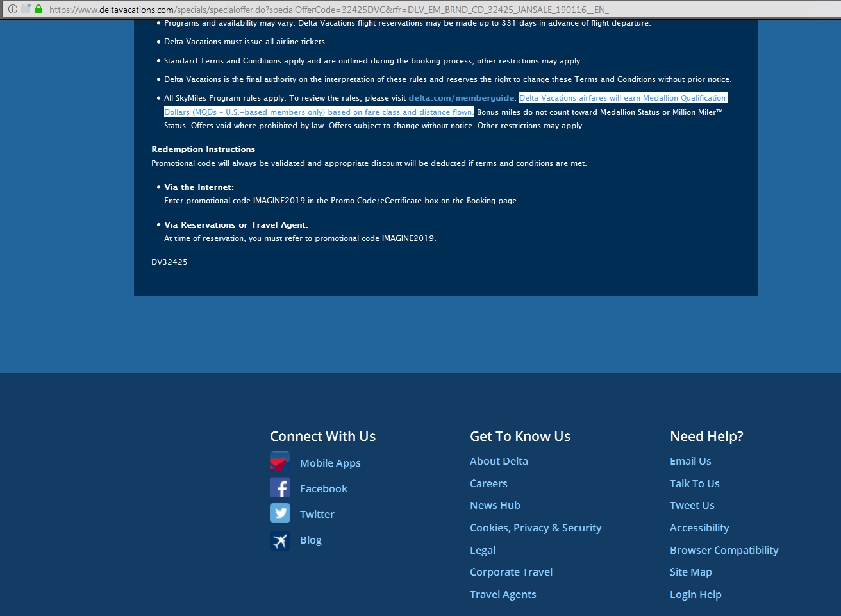Choose the Talk To Us link
This screenshot has width=841, height=616.
pyautogui.click(x=694, y=483)
